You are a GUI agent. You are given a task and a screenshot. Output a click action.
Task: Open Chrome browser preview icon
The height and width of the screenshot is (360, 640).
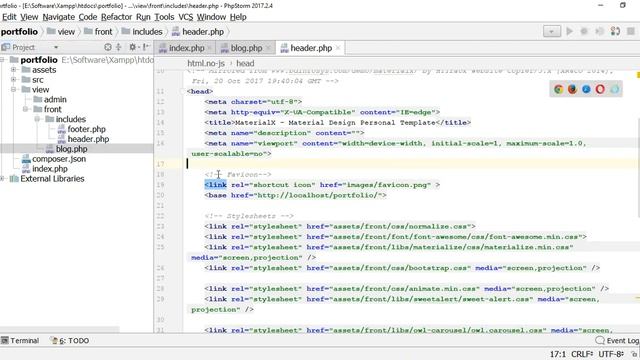(558, 89)
